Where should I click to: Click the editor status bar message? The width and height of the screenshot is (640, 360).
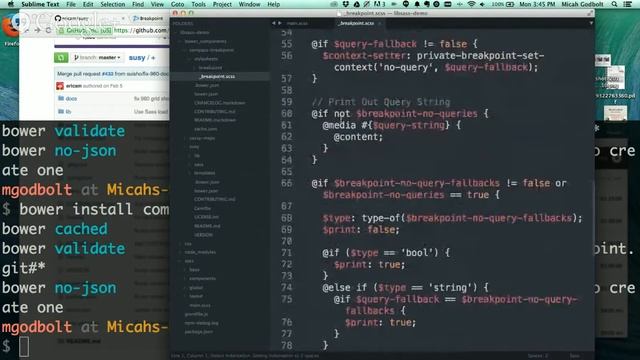coord(245,356)
